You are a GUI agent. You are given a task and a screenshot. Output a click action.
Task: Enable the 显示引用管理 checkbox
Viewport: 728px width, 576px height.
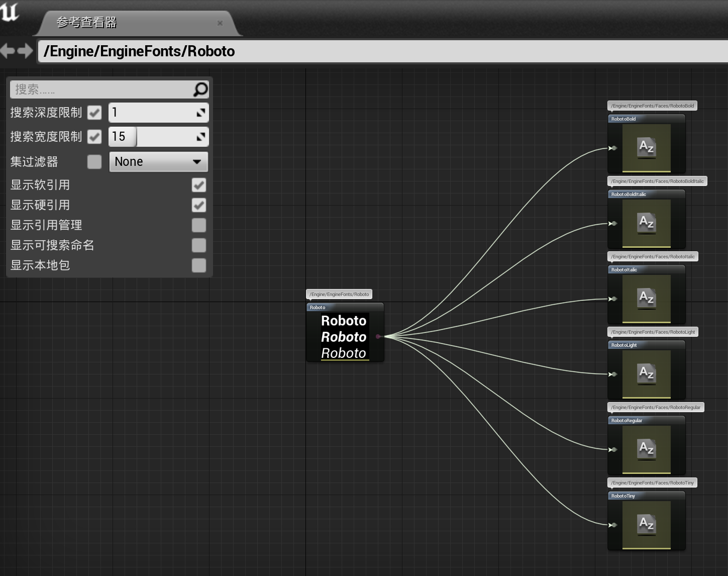[x=198, y=225]
